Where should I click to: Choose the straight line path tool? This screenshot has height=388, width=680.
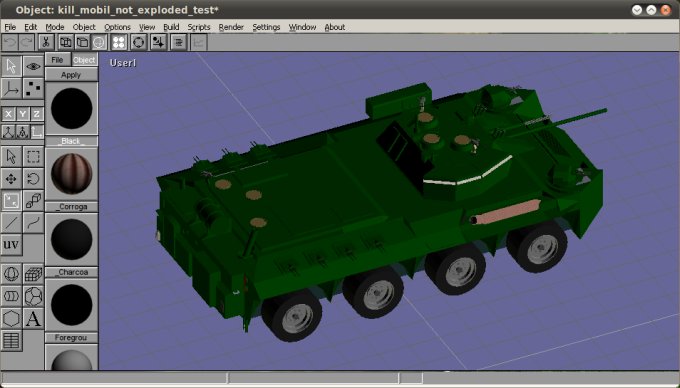coord(11,223)
